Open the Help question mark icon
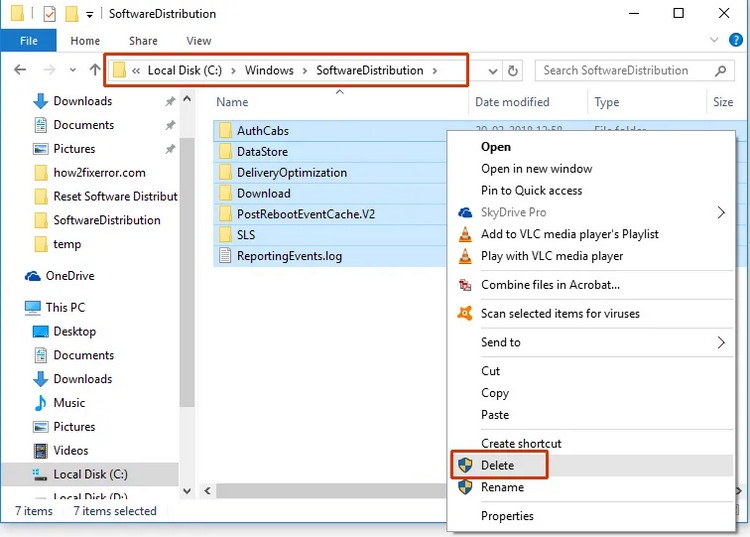This screenshot has height=537, width=750. 736,40
